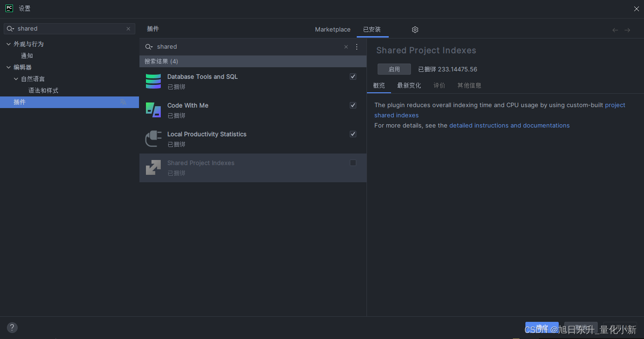644x339 pixels.
Task: Uncheck the Code With Me plugin
Action: (353, 105)
